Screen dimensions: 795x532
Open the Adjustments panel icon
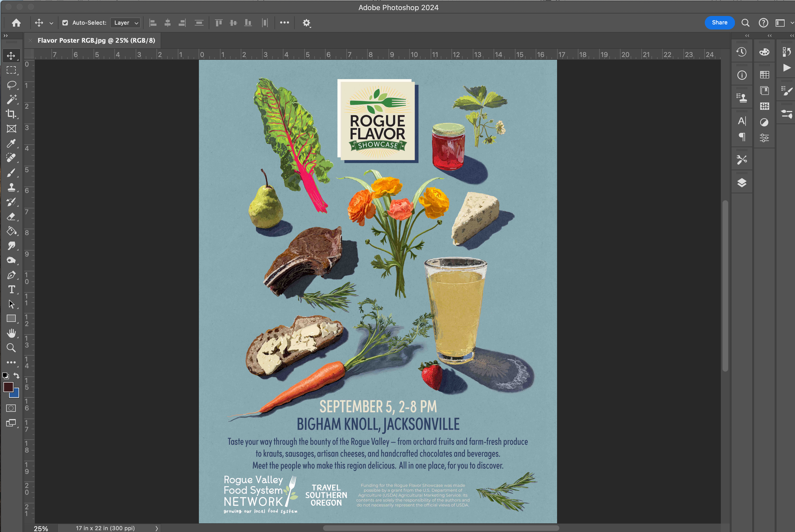[764, 122]
